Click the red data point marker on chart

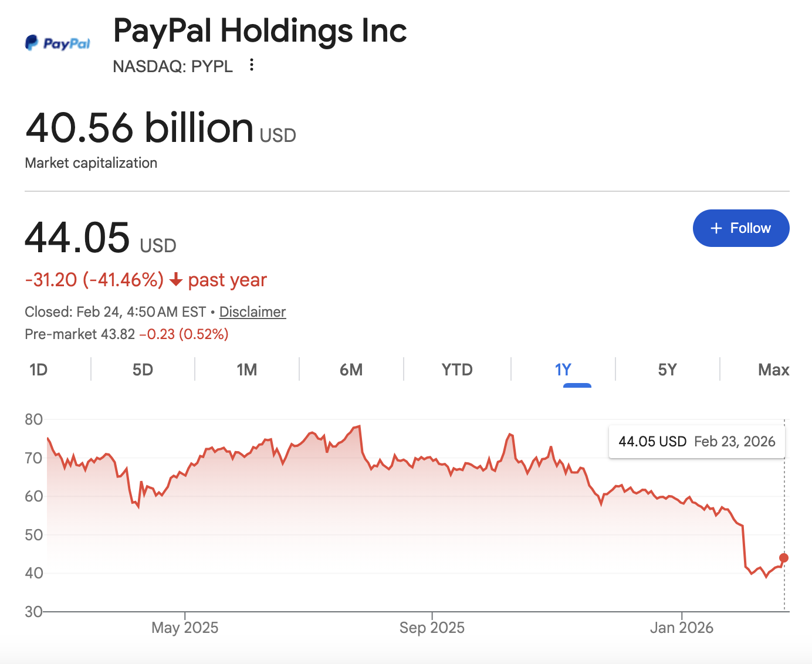[x=784, y=558]
